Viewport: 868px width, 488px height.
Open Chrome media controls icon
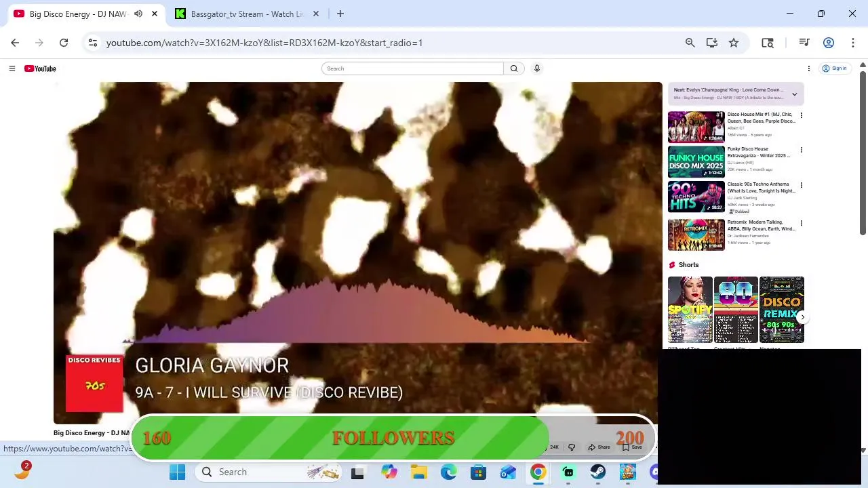[804, 43]
